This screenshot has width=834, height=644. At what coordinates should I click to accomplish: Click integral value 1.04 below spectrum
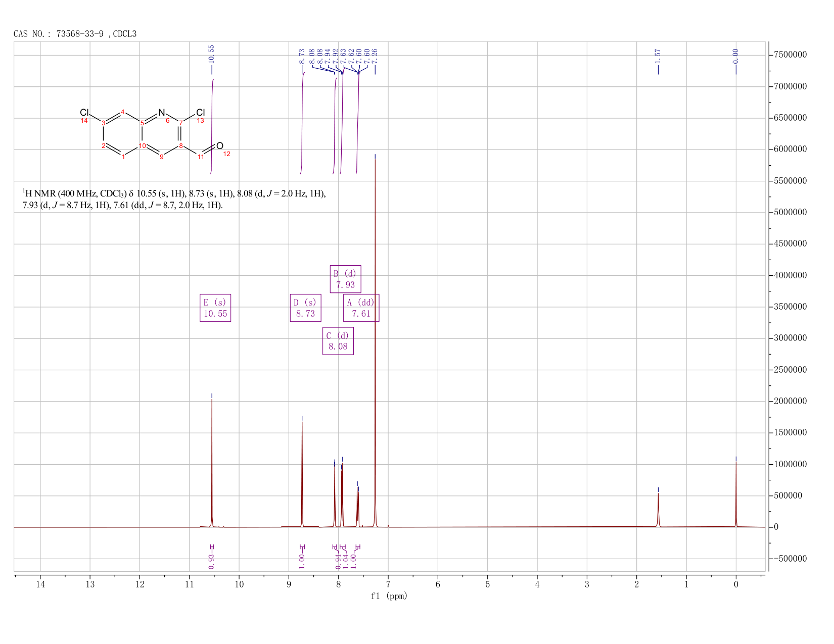coord(346,561)
